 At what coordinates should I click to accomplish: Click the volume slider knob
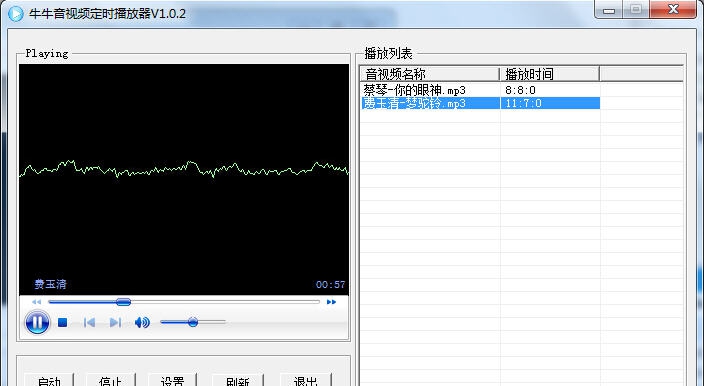193,322
